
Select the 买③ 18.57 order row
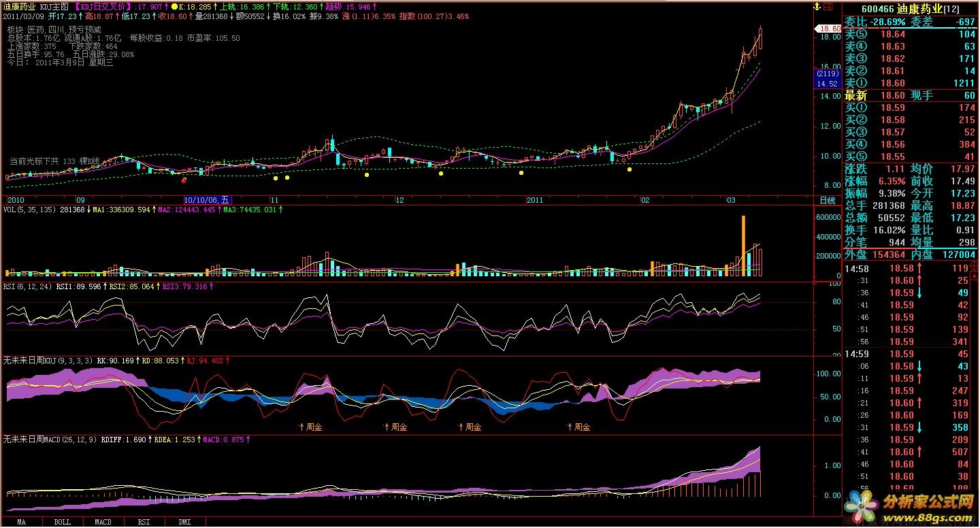pos(911,132)
